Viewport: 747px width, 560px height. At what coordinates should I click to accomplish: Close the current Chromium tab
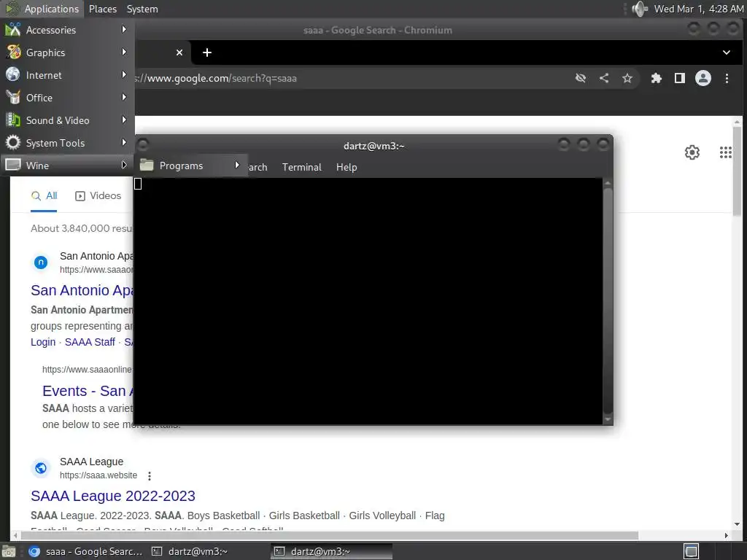[x=179, y=52]
